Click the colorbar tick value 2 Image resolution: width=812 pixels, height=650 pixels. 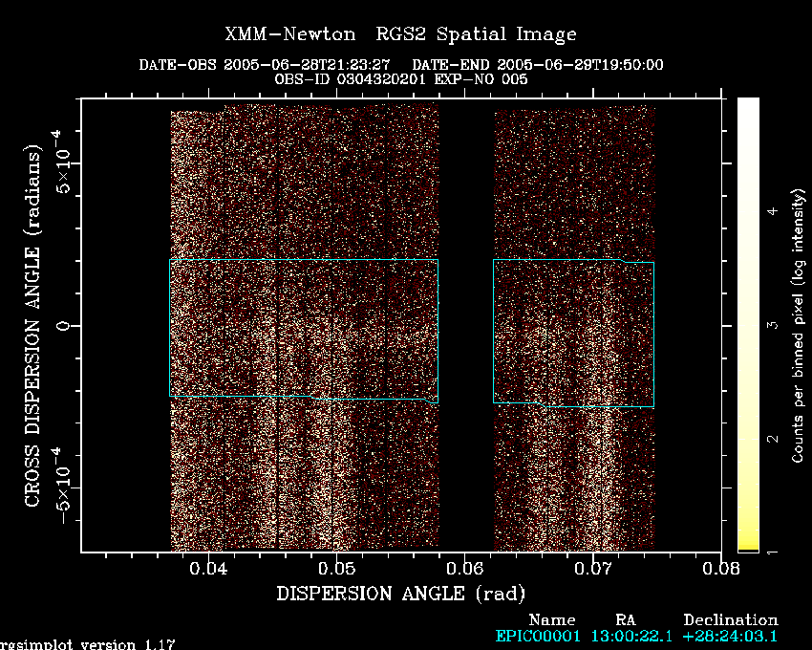(773, 439)
